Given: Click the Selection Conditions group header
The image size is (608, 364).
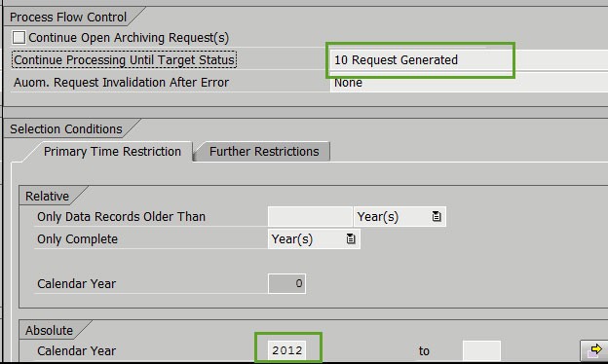Looking at the screenshot, I should pos(66,128).
